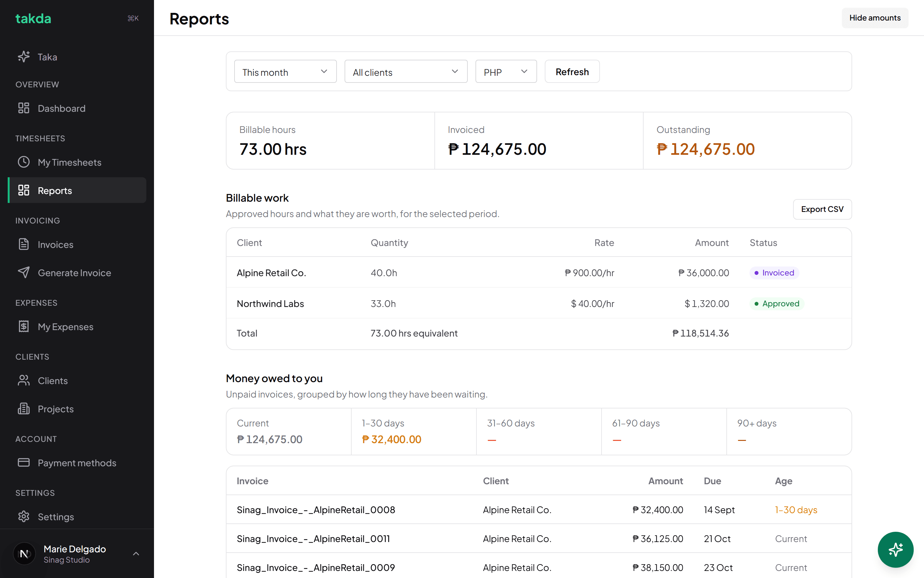Click the takda logo
Image resolution: width=924 pixels, height=578 pixels.
33,18
